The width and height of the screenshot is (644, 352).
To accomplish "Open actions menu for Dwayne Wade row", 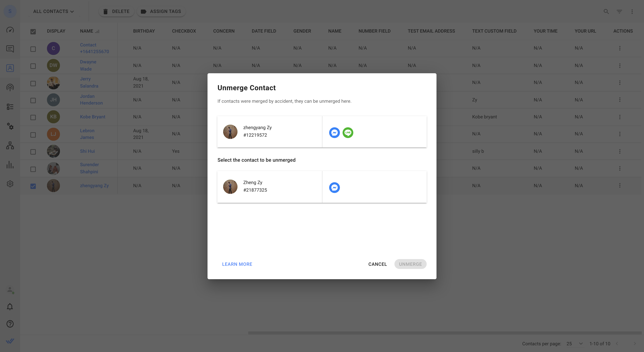I will coord(619,65).
